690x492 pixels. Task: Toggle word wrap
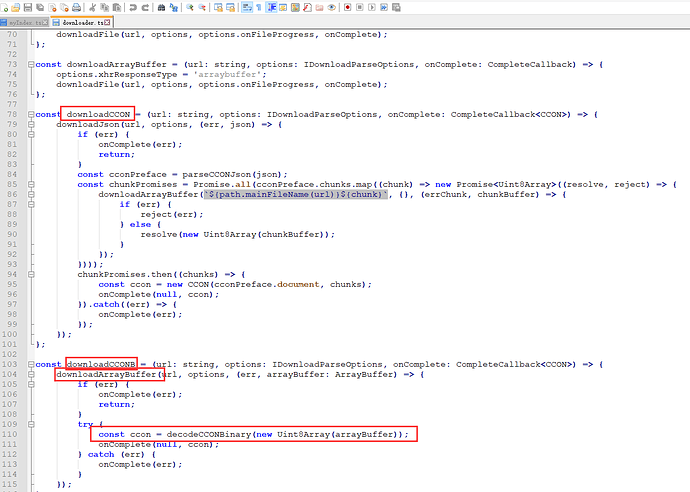pyautogui.click(x=247, y=7)
